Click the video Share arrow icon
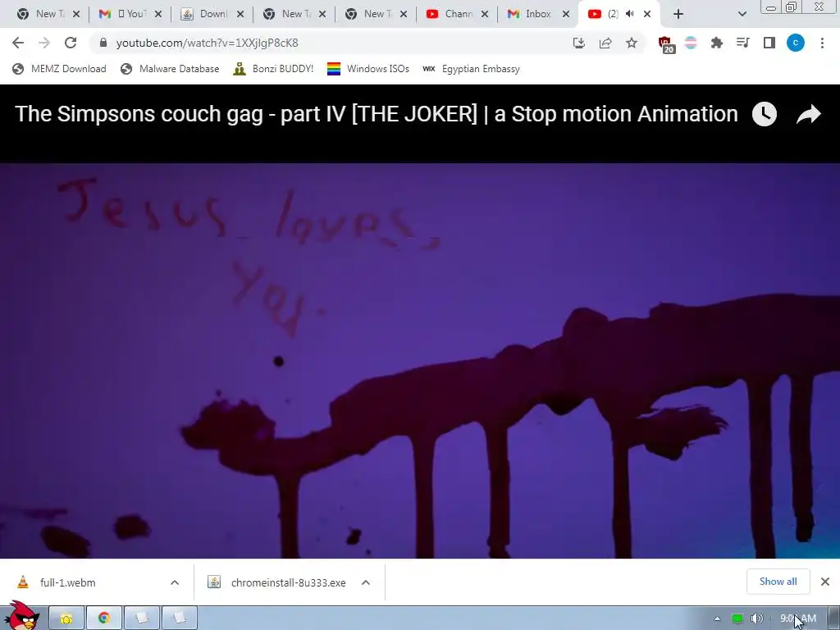This screenshot has width=840, height=630. pos(808,114)
